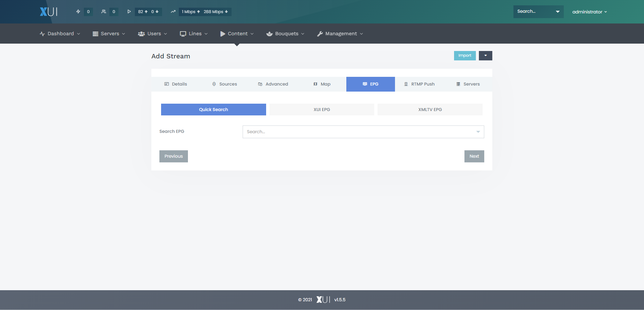Click the Servers stack icon in navbar
Screen dimensions: 644x310
(x=95, y=34)
